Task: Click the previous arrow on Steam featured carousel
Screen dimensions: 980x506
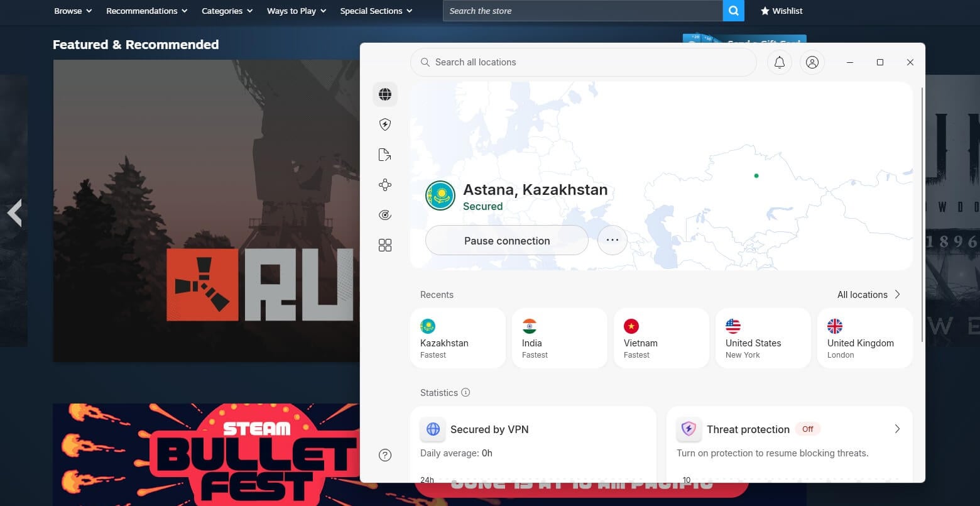Action: [x=15, y=213]
